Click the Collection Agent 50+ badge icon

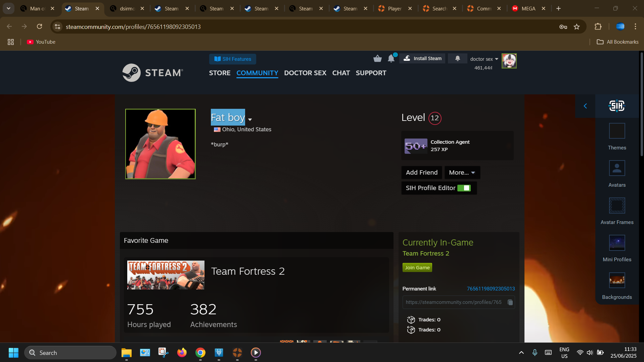coord(416,146)
